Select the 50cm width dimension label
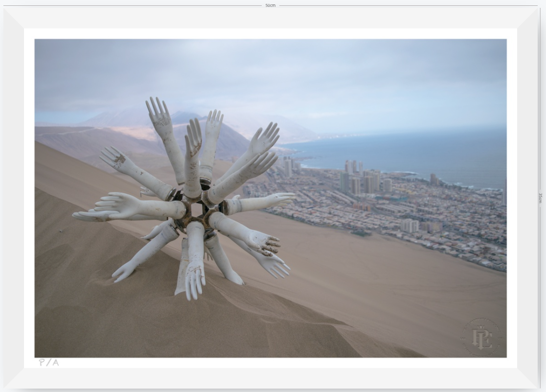546x392 pixels. pos(270,5)
